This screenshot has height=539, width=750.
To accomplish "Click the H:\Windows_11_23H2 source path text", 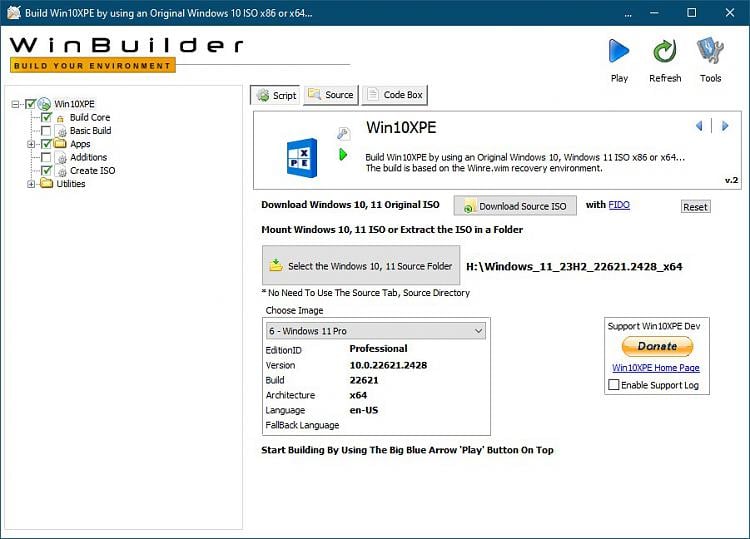I will point(574,266).
